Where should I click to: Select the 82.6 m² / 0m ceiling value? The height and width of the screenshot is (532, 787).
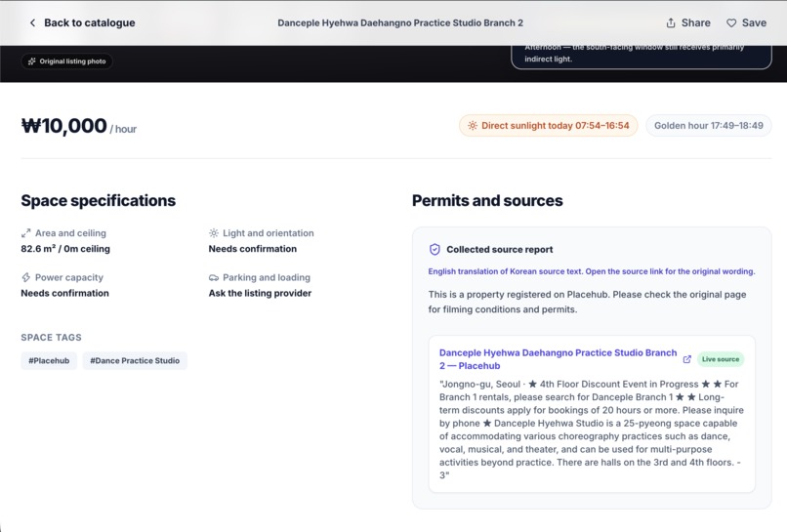(x=65, y=249)
